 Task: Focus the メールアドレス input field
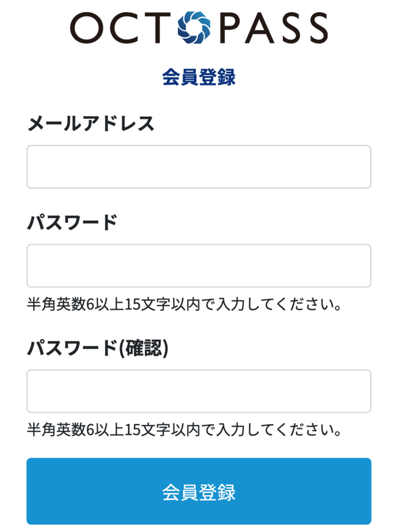pyautogui.click(x=199, y=167)
